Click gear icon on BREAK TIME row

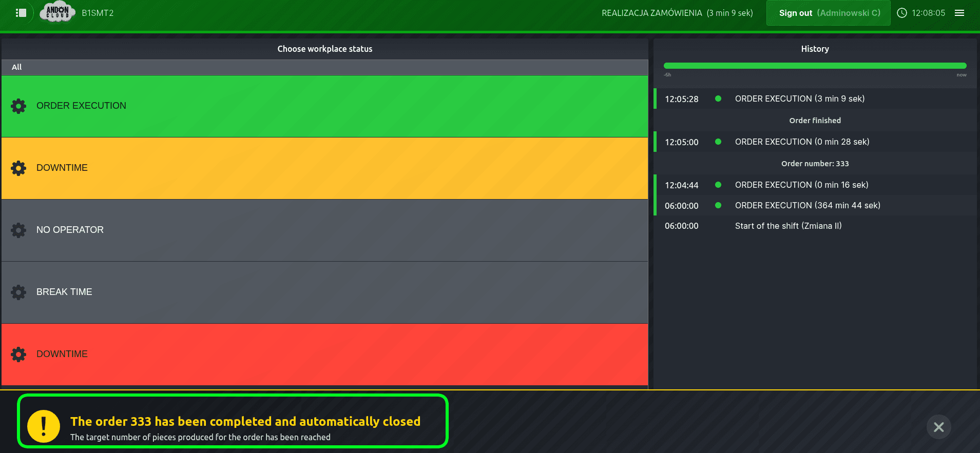(x=18, y=292)
